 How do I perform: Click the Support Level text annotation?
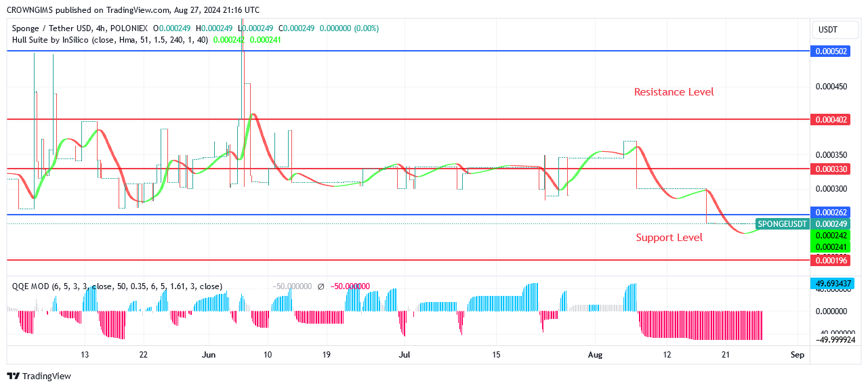(669, 238)
